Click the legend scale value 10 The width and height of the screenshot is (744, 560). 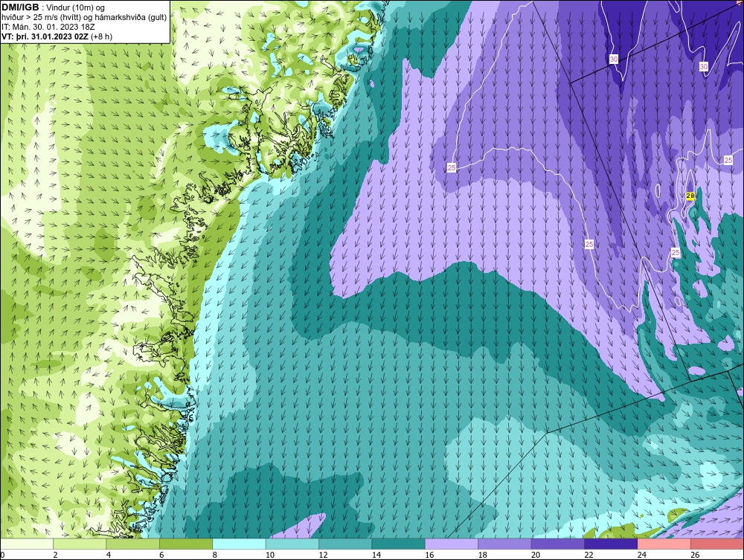pos(270,555)
